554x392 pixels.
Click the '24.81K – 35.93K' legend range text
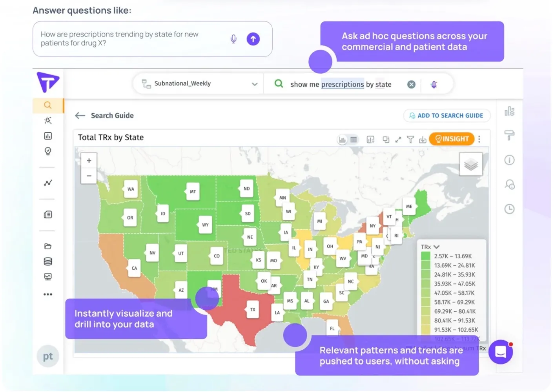tap(454, 274)
